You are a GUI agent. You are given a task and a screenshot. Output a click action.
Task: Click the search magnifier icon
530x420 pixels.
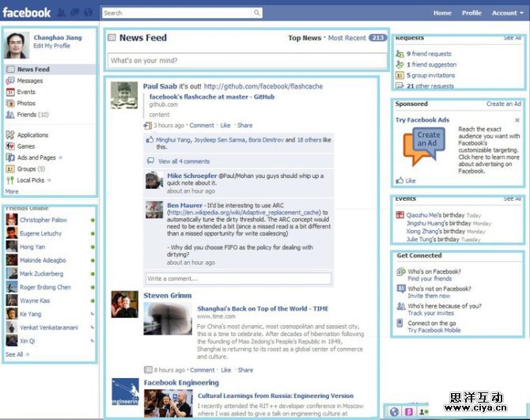click(x=257, y=13)
